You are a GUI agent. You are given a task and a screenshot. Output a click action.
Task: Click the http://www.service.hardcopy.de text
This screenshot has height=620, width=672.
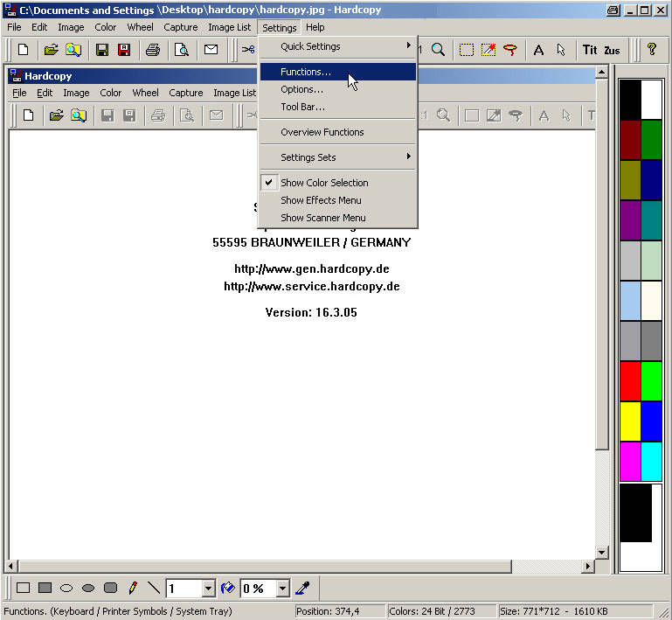click(x=312, y=287)
